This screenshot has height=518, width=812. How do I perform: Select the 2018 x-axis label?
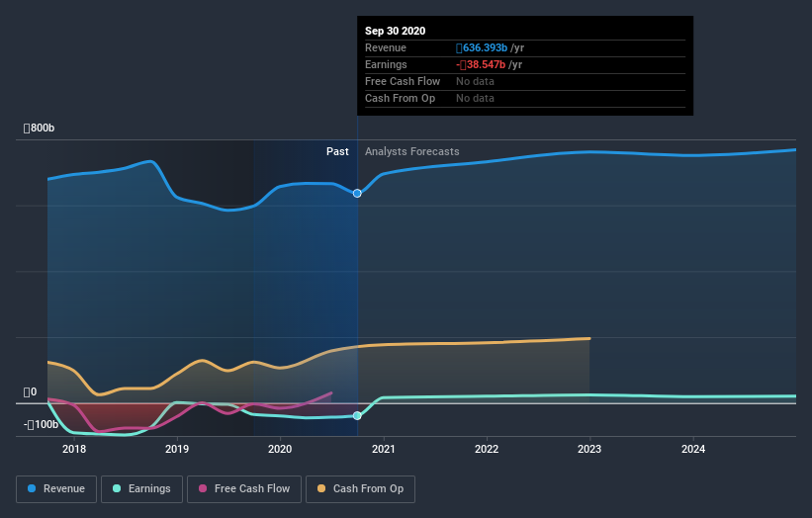[x=73, y=450]
